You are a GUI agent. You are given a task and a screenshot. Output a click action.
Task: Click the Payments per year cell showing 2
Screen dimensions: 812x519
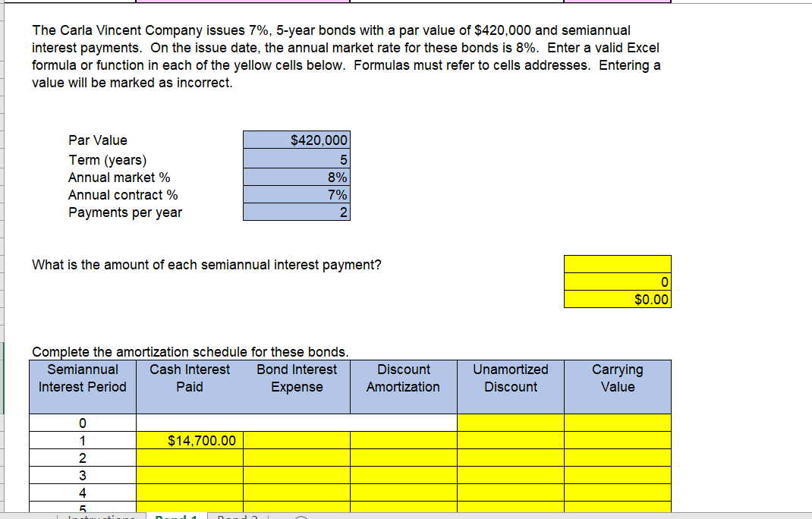click(296, 212)
